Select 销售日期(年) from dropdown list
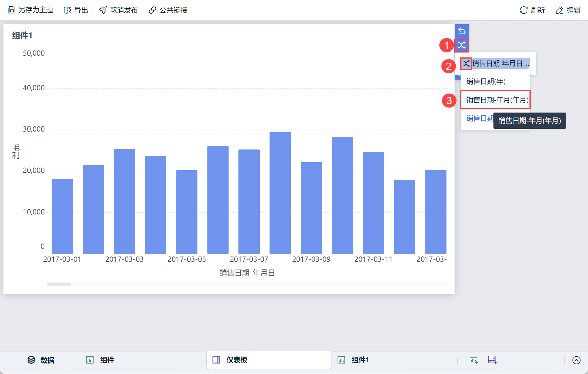This screenshot has height=374, width=588. [x=486, y=81]
